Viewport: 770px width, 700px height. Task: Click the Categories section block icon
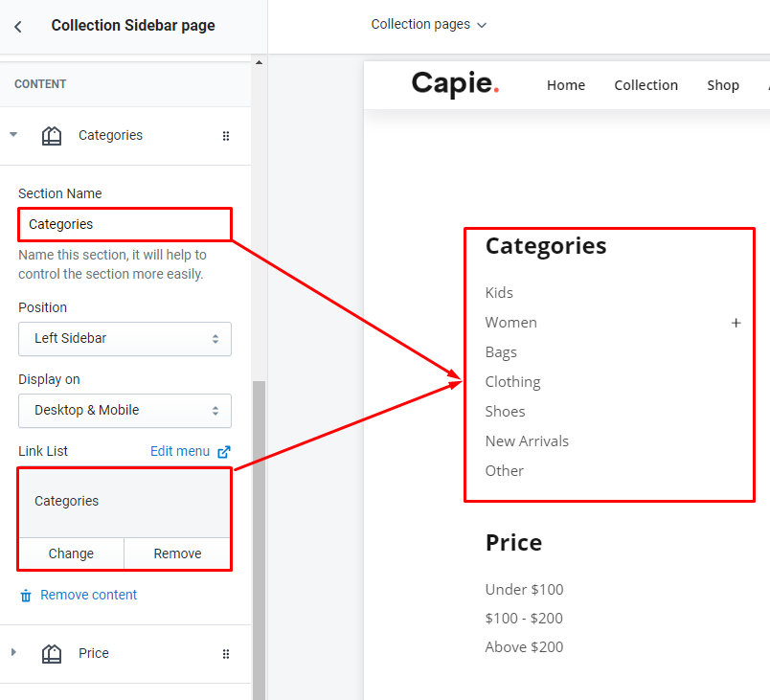pos(52,136)
